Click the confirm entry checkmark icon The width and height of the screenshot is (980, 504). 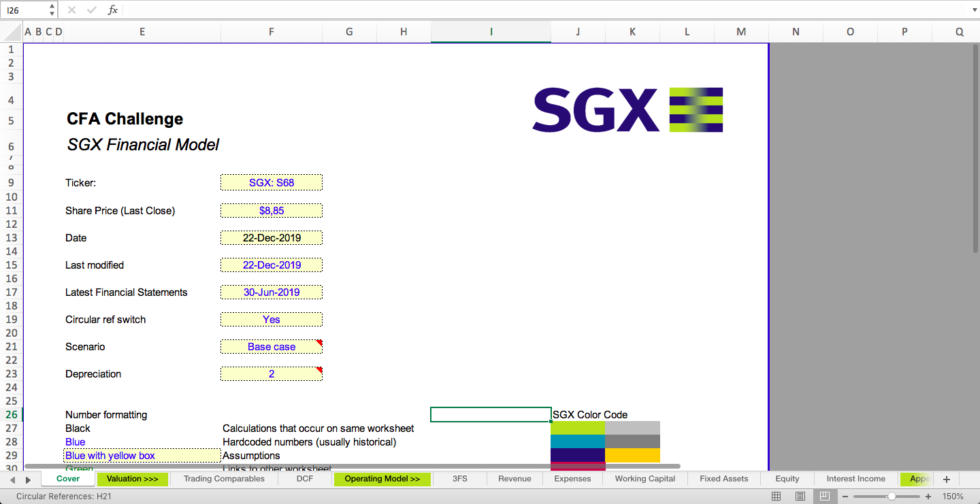(92, 10)
